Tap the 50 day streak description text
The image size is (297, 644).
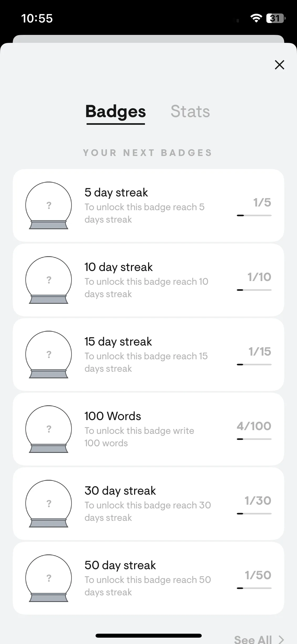[x=148, y=586]
